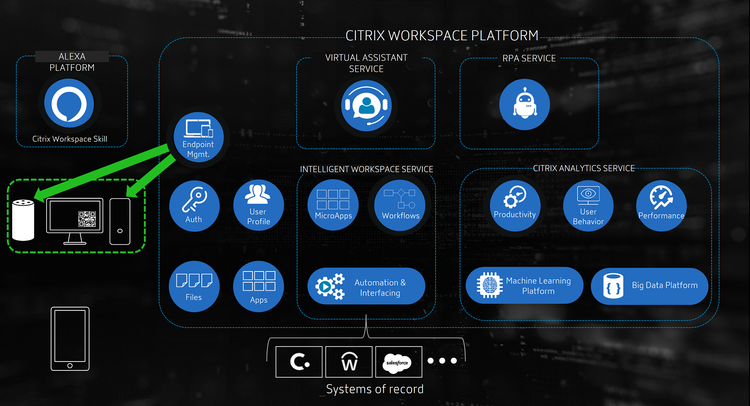Click the 'RPA SERVICE' heading
This screenshot has height=406, width=750.
(x=529, y=58)
